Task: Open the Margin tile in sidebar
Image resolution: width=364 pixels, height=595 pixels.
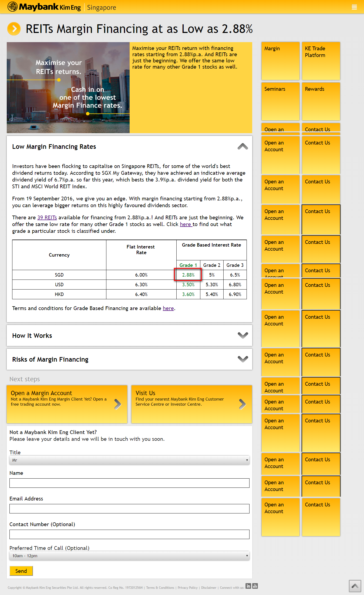Action: (280, 61)
